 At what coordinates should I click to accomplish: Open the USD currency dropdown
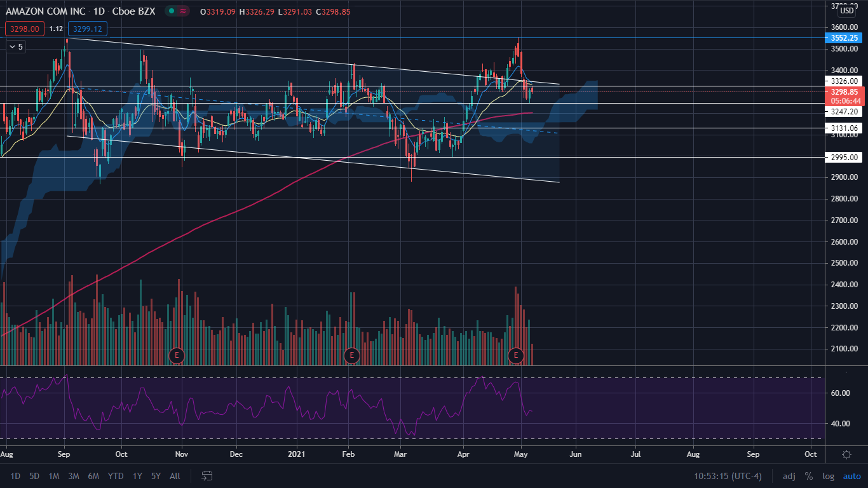coord(846,10)
